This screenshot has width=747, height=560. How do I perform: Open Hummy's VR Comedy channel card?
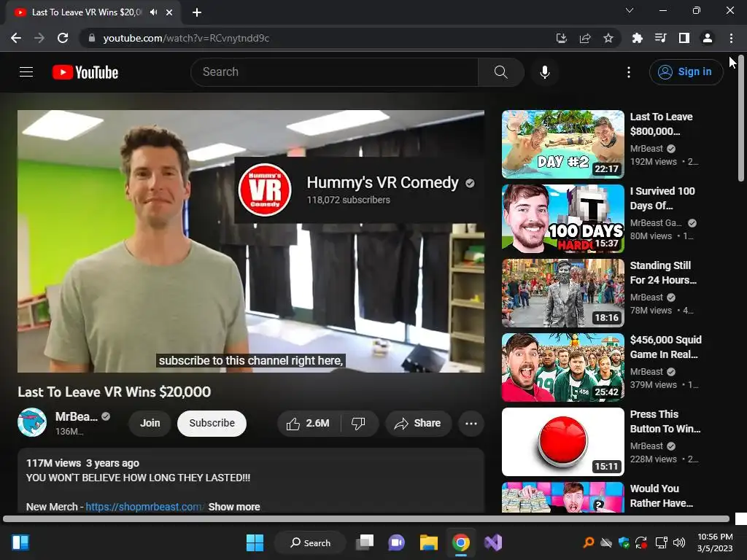359,190
